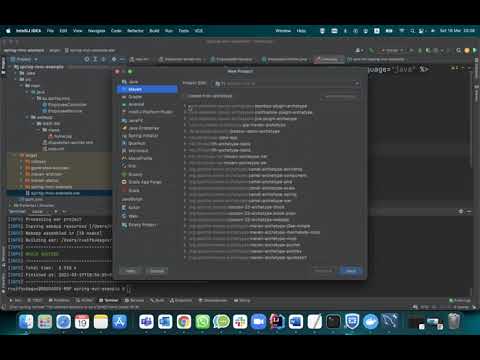Open the Refactor menu
Viewport: 480px width, 360px height.
coord(135,31)
